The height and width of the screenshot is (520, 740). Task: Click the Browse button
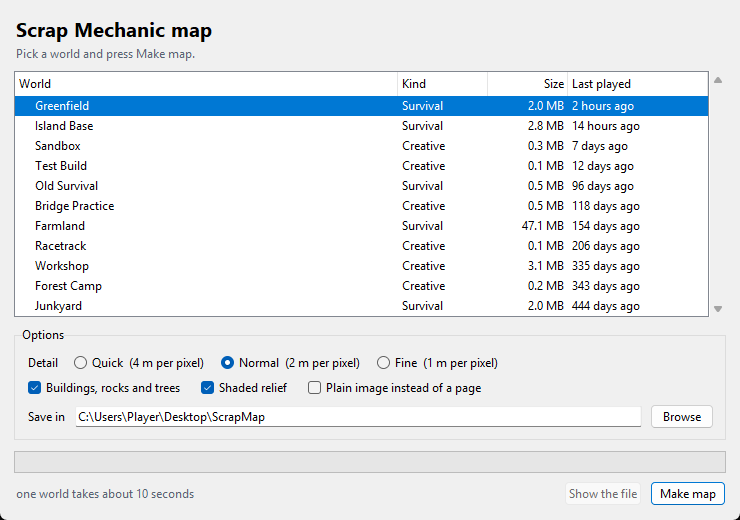click(681, 417)
